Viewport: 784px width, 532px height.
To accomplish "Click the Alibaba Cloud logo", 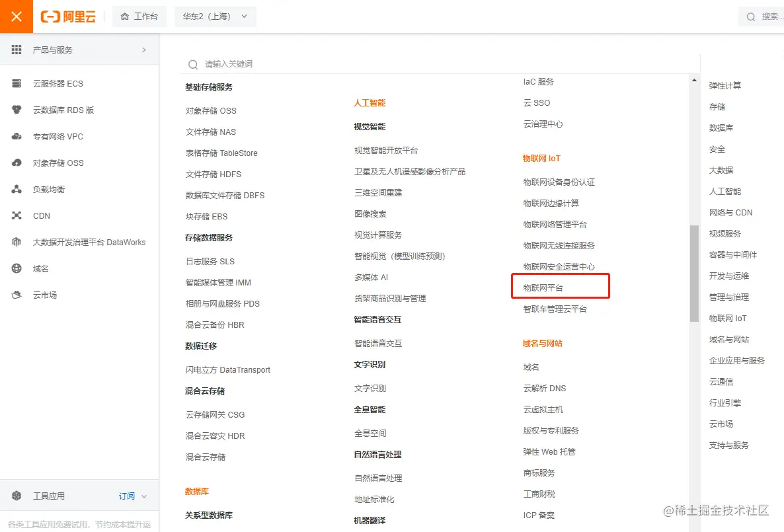I will (68, 17).
